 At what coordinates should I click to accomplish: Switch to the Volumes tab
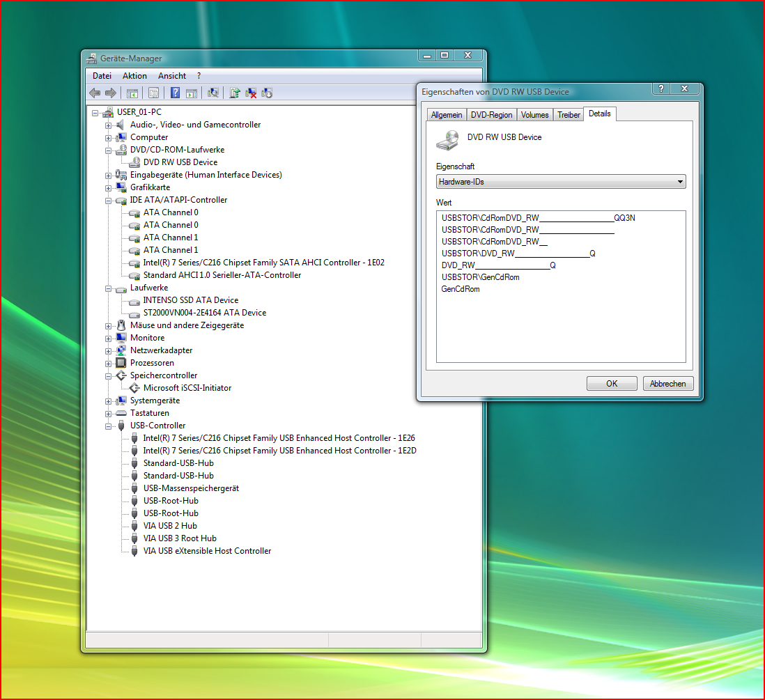[534, 115]
